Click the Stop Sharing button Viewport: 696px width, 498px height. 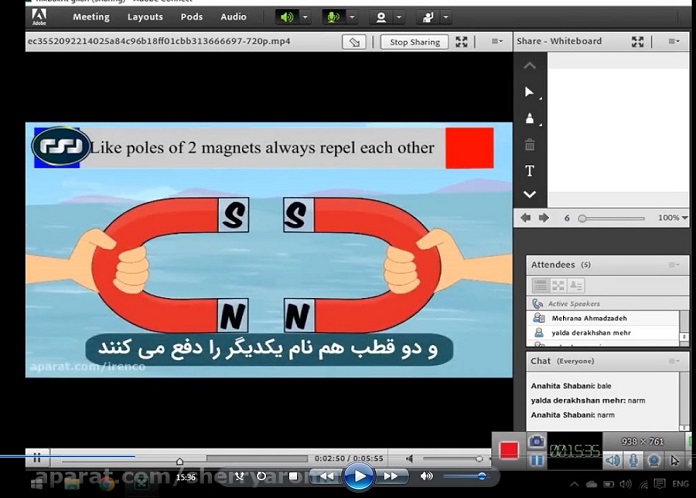[x=413, y=42]
